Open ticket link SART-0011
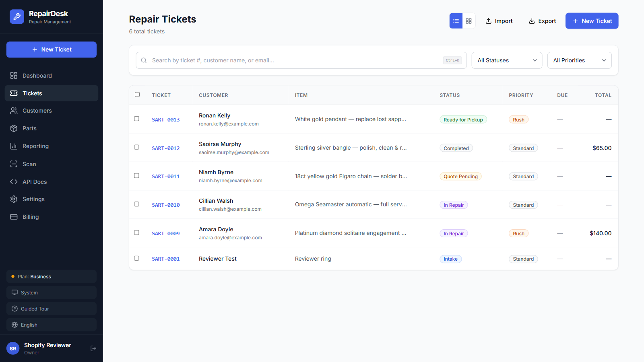Screen dimensions: 644x362 (x=166, y=177)
